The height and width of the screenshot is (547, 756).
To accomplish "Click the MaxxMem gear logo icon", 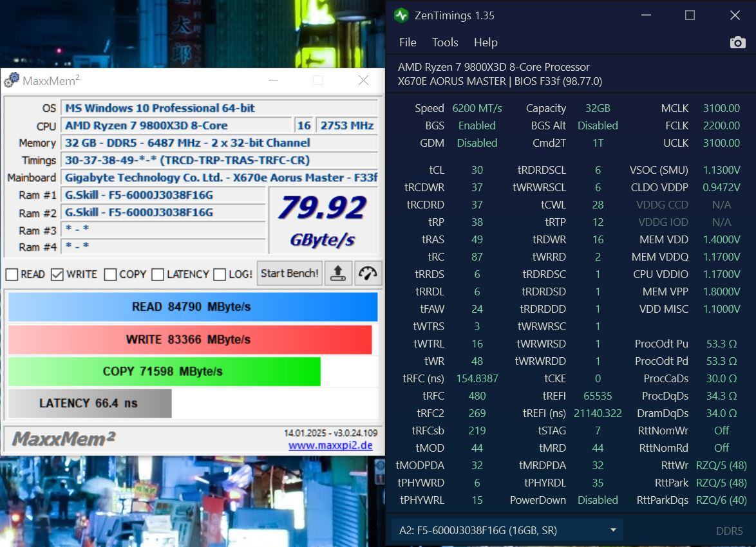I will pyautogui.click(x=12, y=80).
